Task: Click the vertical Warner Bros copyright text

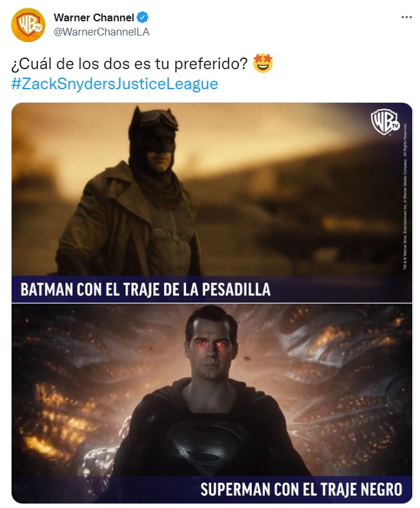Action: 405,197
